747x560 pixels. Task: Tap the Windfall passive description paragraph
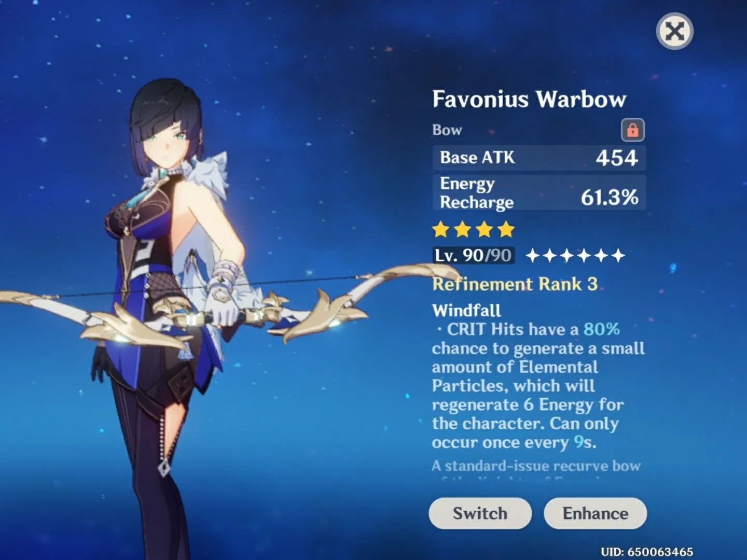[x=538, y=386]
